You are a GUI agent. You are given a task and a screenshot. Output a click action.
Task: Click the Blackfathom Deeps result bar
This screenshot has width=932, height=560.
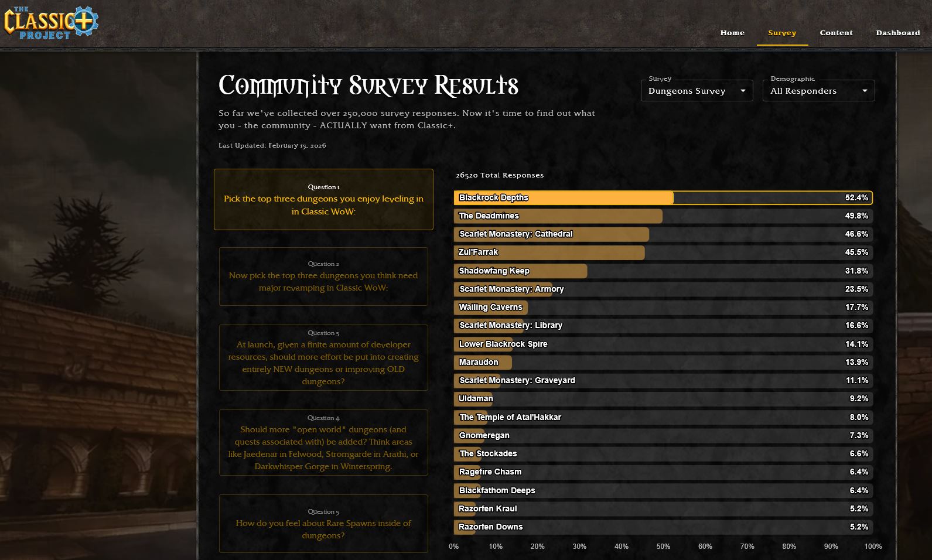663,491
